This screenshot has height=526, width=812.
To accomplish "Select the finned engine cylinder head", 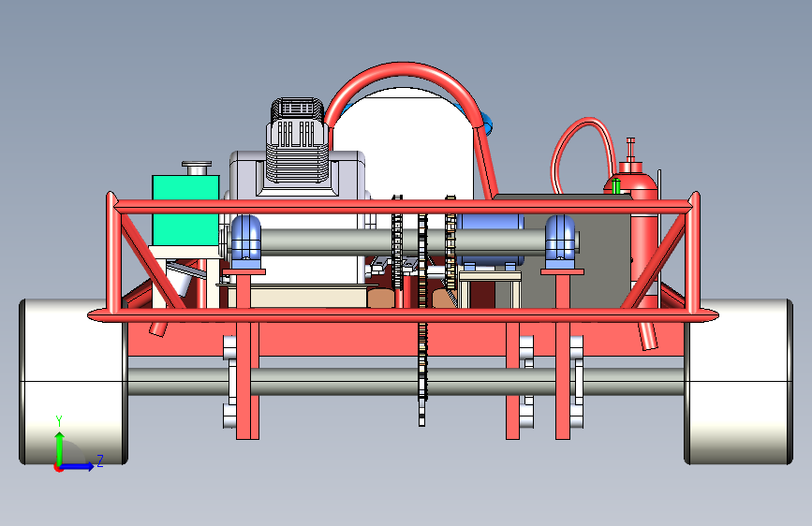I will pyautogui.click(x=297, y=140).
